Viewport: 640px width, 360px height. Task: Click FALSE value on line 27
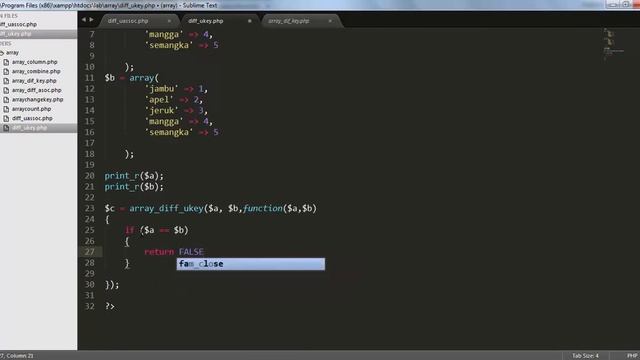191,252
